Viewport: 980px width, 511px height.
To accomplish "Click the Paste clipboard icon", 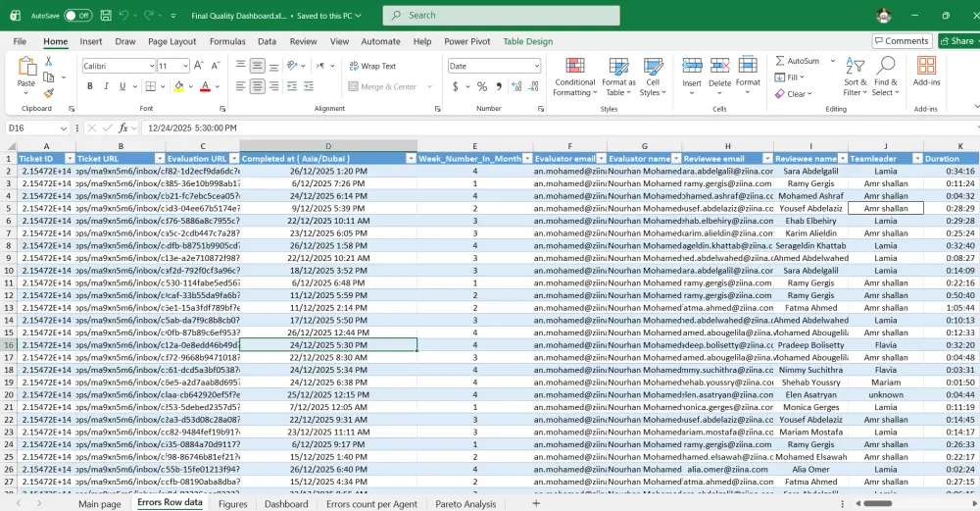I will [x=26, y=66].
